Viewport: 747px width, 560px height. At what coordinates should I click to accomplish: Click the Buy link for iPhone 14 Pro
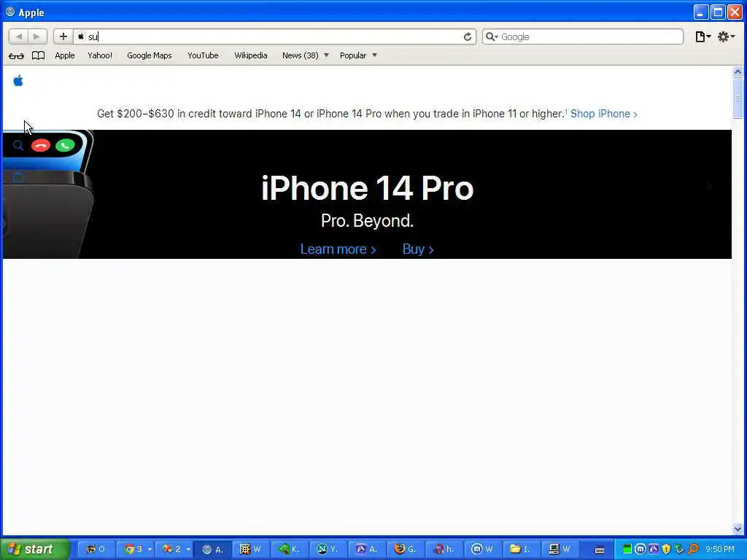[x=418, y=249]
